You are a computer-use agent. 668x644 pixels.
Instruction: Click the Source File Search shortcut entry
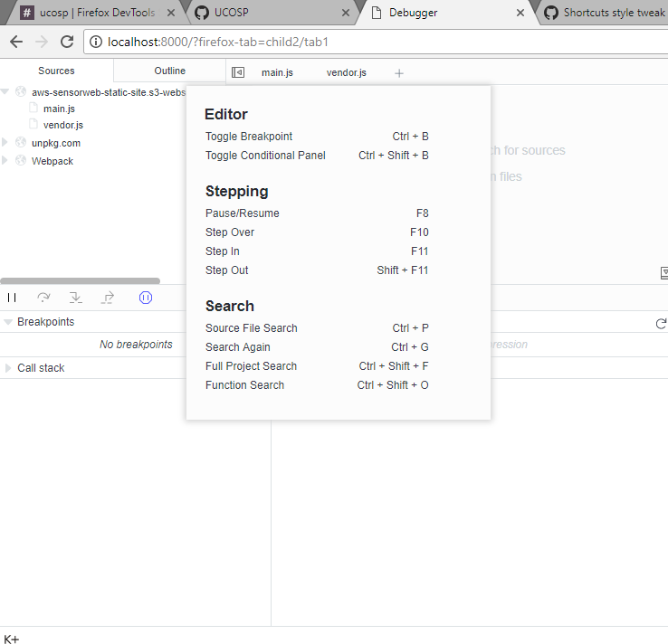click(317, 328)
